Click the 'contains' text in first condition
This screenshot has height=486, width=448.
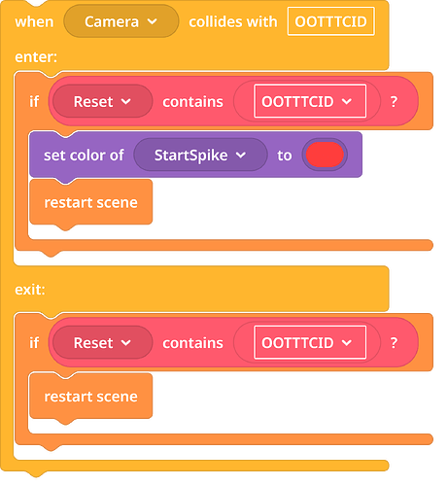(192, 102)
